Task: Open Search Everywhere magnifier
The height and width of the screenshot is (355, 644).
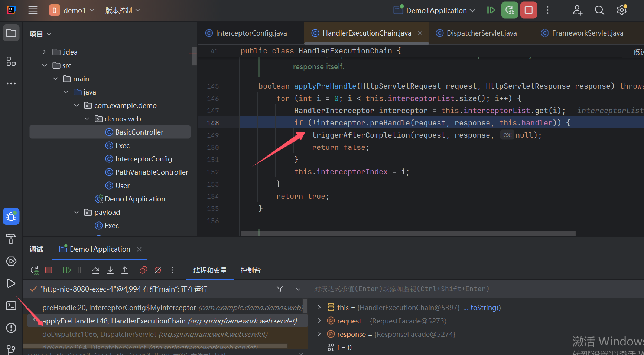Action: [x=599, y=10]
